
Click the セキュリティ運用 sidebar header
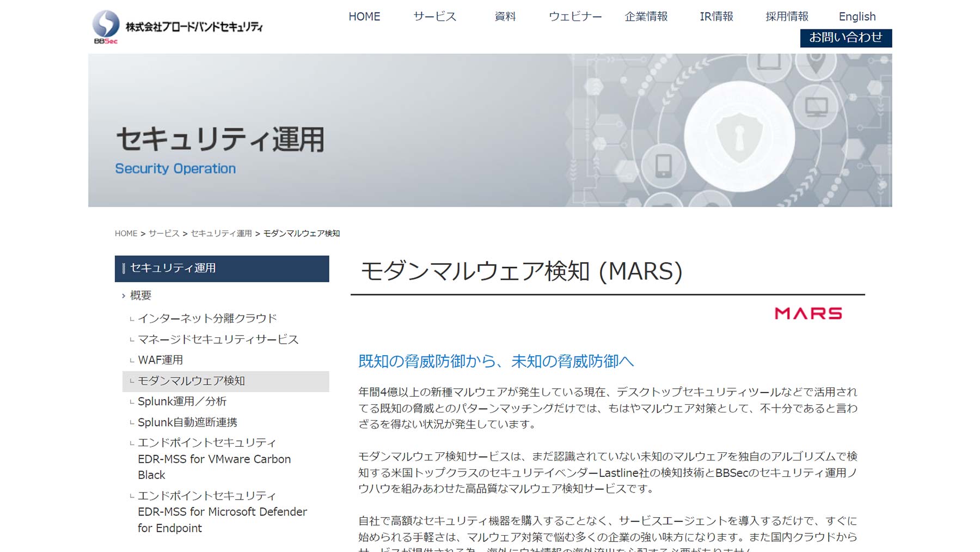pyautogui.click(x=222, y=269)
